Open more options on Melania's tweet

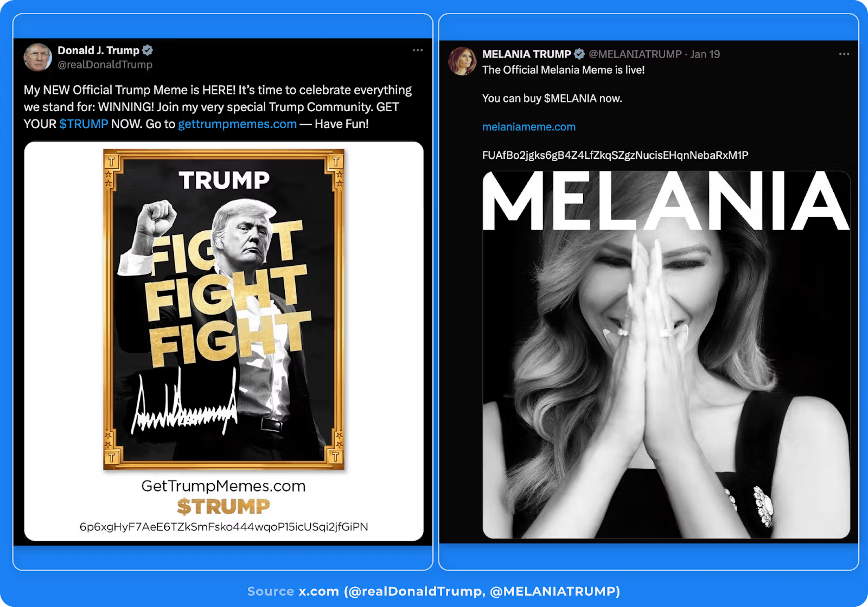click(844, 54)
